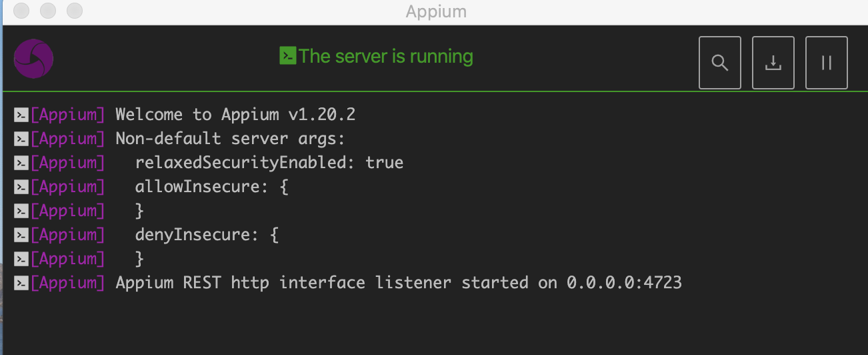
Task: Click "The server is running" status text
Action: pyautogui.click(x=385, y=56)
